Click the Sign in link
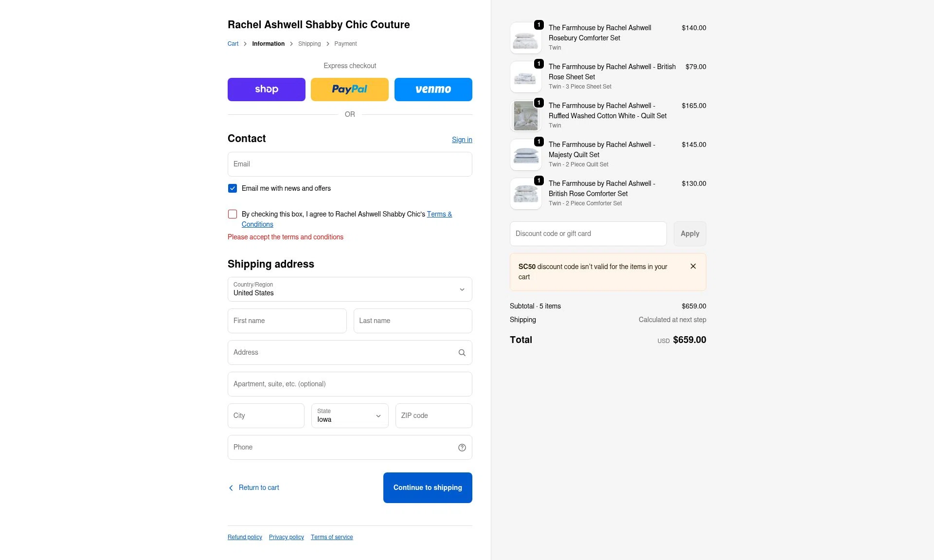 click(462, 140)
